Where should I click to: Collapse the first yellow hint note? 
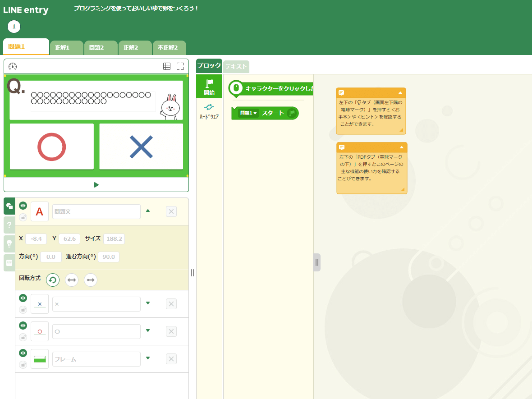[x=400, y=92]
